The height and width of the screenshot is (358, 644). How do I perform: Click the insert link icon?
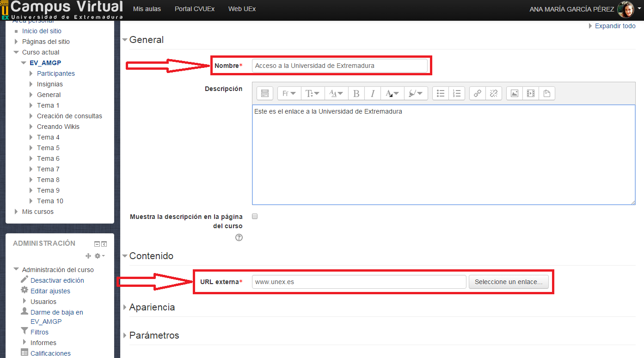point(477,94)
